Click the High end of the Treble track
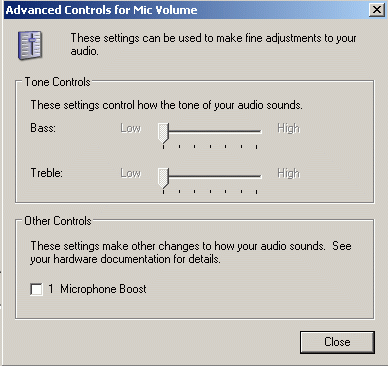 click(x=257, y=177)
